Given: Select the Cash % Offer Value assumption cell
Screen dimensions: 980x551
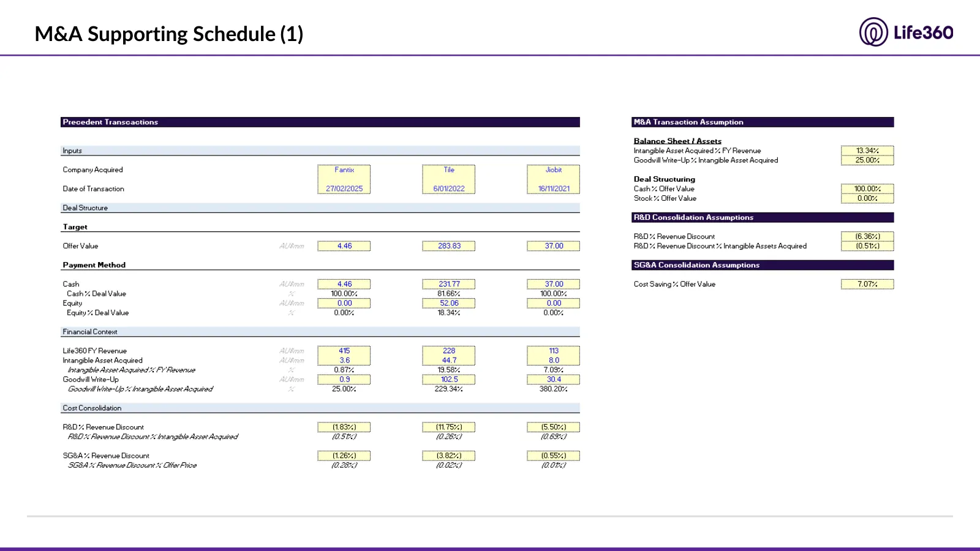Looking at the screenshot, I should click(x=867, y=189).
